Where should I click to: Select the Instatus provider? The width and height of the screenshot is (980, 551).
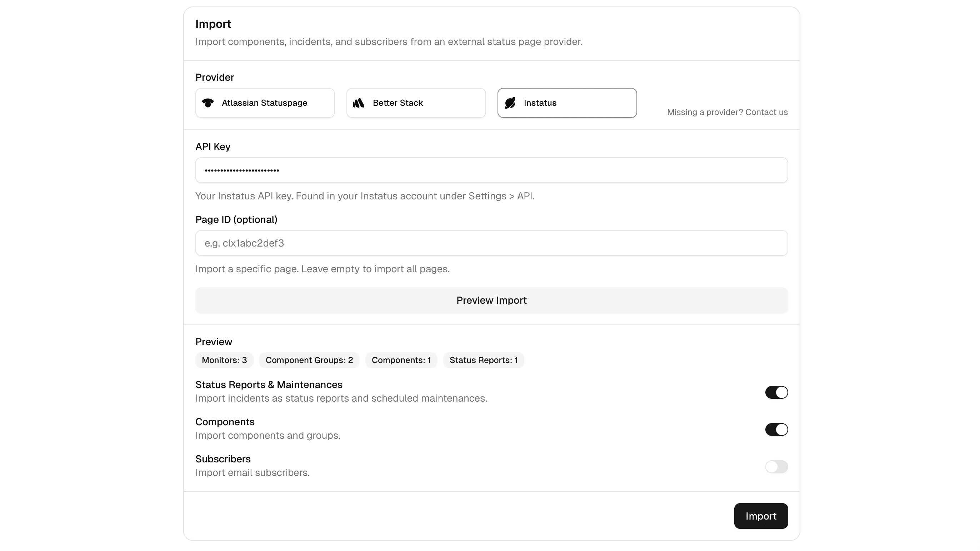point(567,102)
